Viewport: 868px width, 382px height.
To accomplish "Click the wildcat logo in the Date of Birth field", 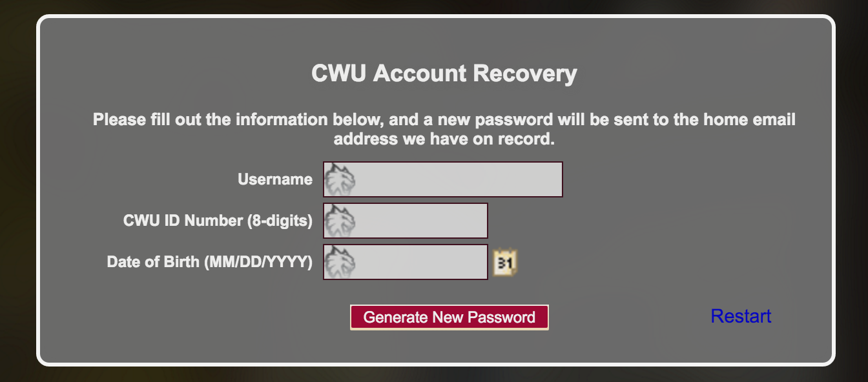I will point(340,262).
